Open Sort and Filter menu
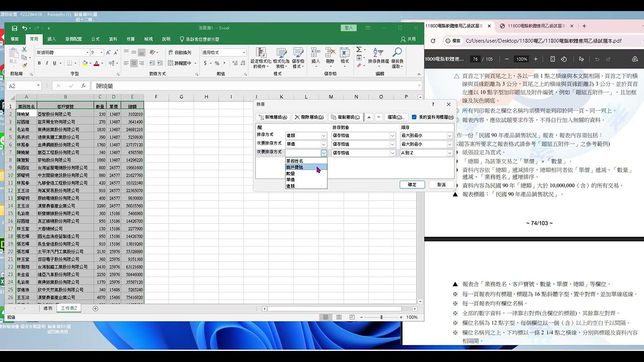Image resolution: width=644 pixels, height=362 pixels. 378,58
